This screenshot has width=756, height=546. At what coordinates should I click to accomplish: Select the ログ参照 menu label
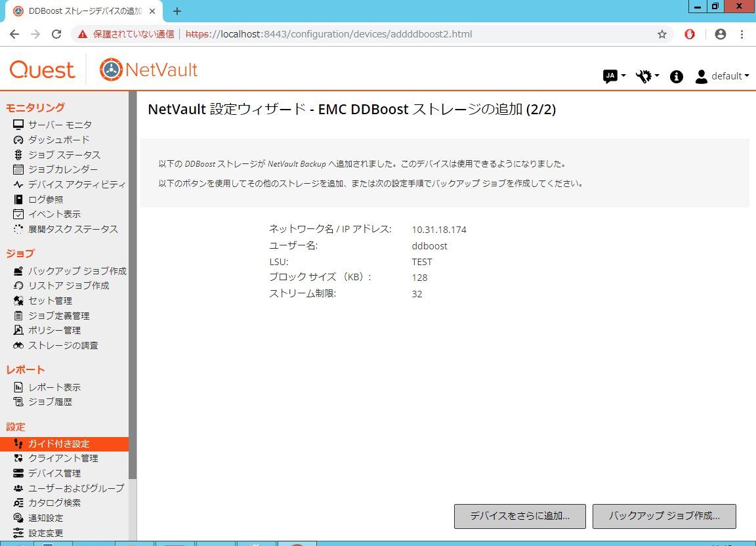(45, 199)
